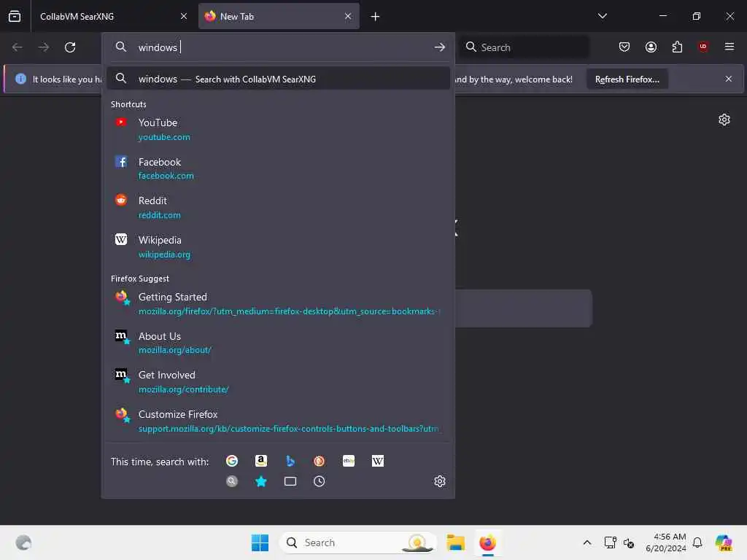Search this time with eBay

click(349, 461)
